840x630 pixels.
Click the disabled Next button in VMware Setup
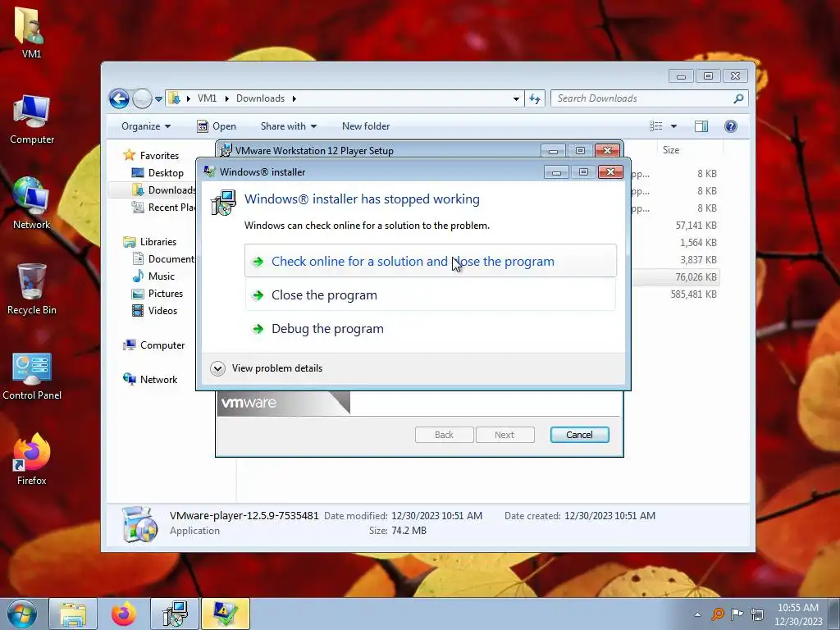click(x=504, y=435)
